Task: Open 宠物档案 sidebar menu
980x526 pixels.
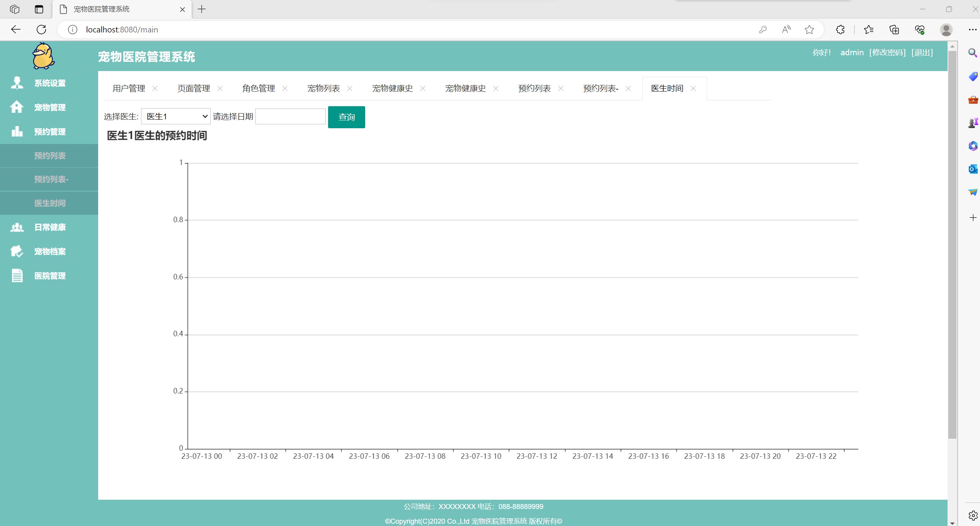Action: click(x=49, y=251)
